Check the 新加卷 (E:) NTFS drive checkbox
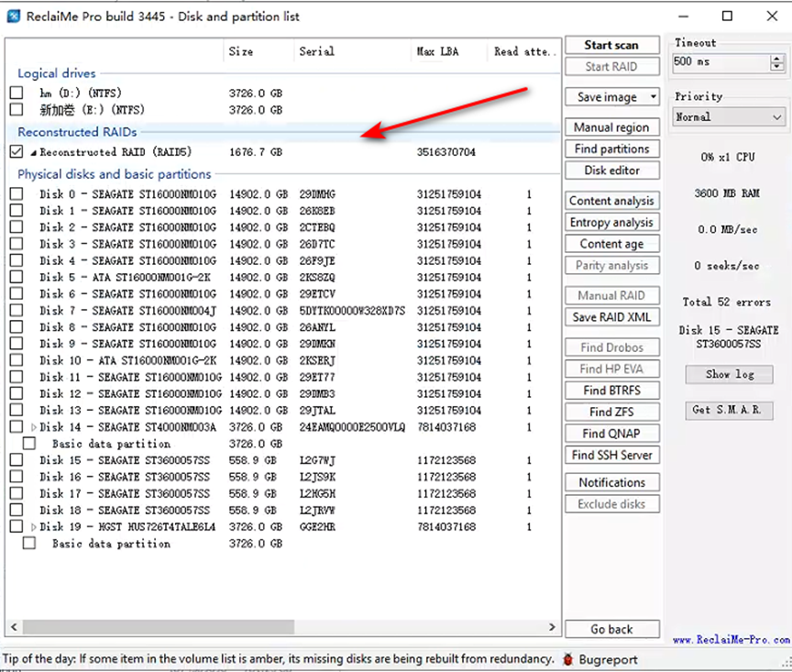Screen dimensions: 792x672 pyautogui.click(x=16, y=109)
